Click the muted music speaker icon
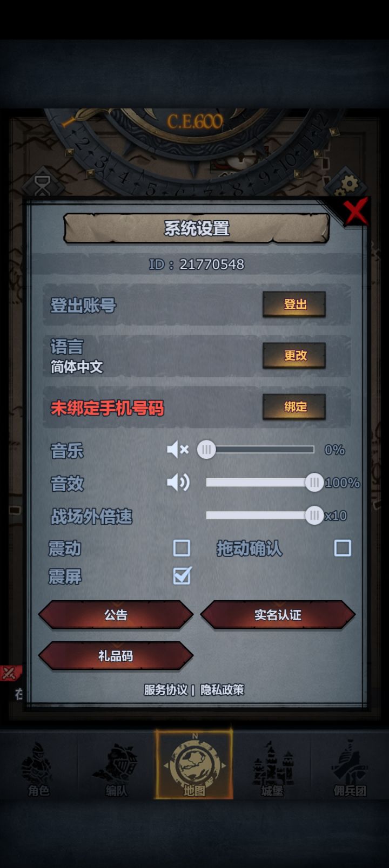 178,449
